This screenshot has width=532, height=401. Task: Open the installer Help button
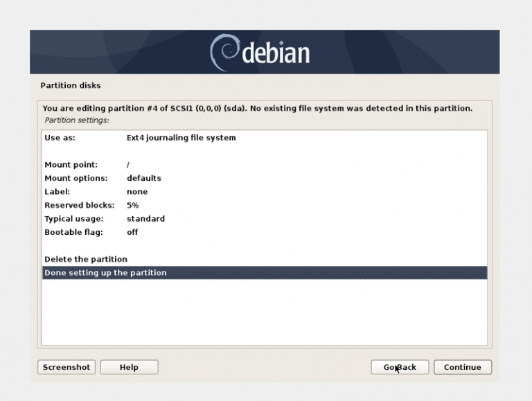(130, 367)
